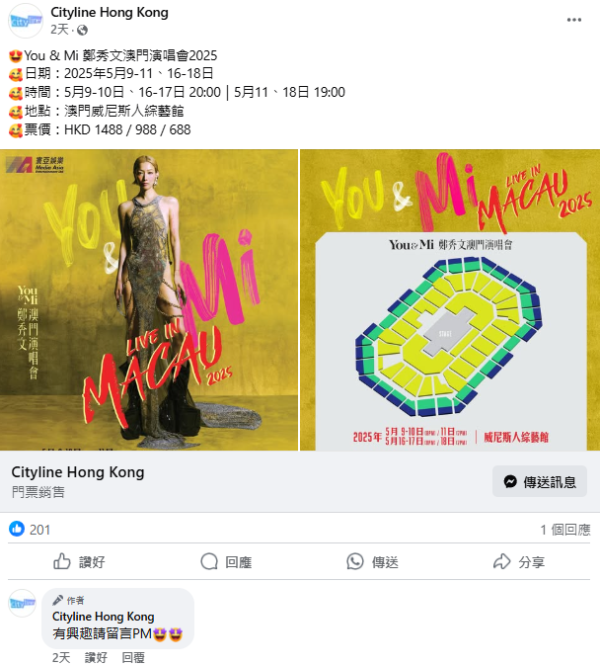Open the concert poster image thumbnail
The width and height of the screenshot is (600, 666).
[x=149, y=300]
